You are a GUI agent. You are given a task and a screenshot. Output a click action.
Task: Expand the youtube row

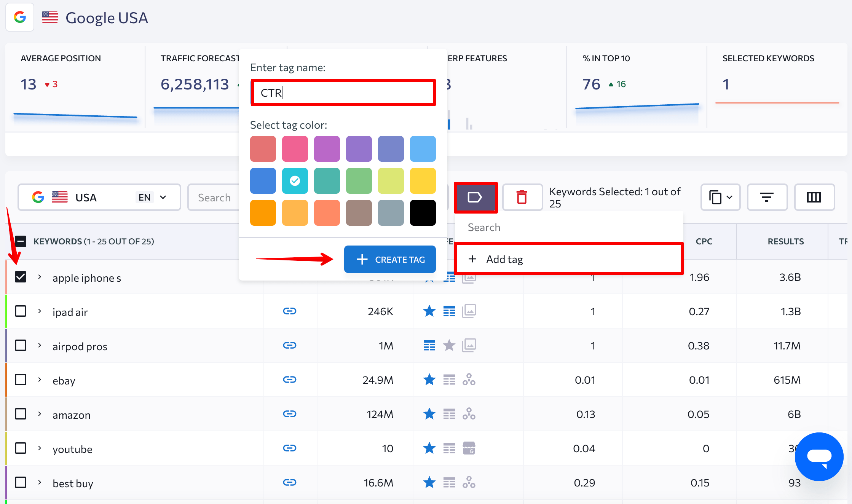pos(40,448)
